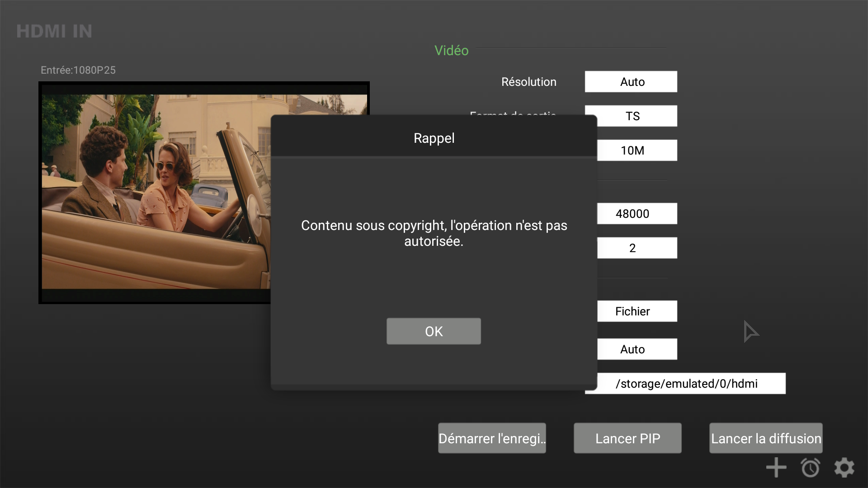
Task: Open the settings gear icon
Action: coord(844,467)
